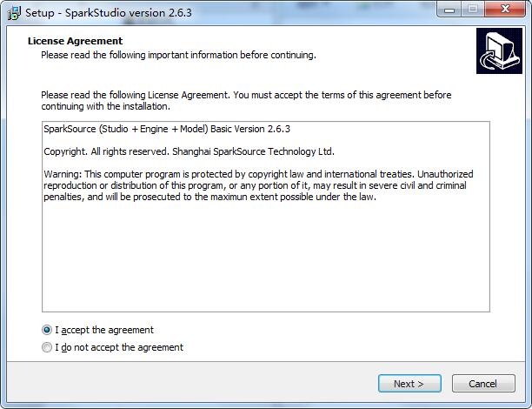The image size is (532, 409).
Task: Click the "maximun extent possible" license line
Action: click(261, 197)
